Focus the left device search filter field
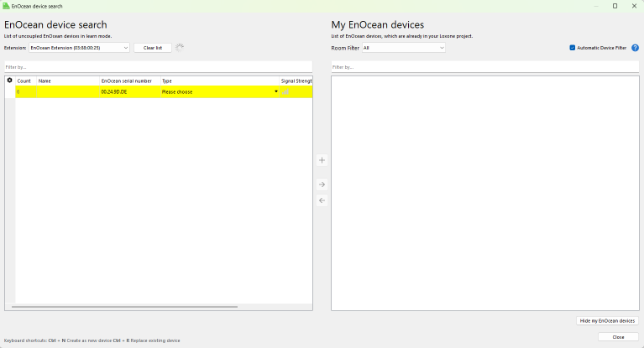The image size is (644, 348). click(x=158, y=66)
